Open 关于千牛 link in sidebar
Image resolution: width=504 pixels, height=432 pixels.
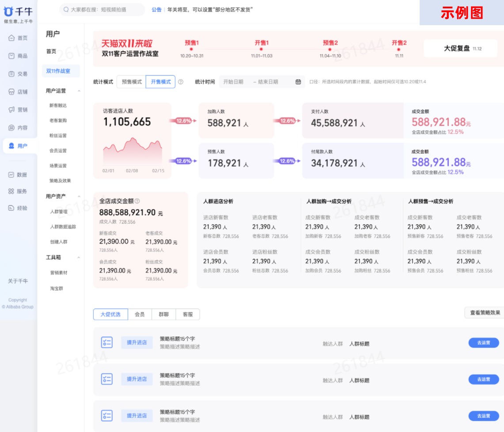pyautogui.click(x=18, y=281)
